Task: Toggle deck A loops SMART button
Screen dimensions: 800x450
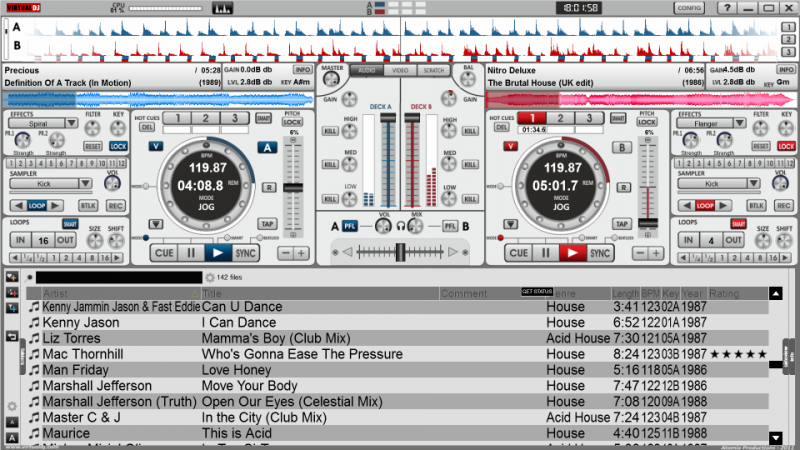Action: (70, 224)
